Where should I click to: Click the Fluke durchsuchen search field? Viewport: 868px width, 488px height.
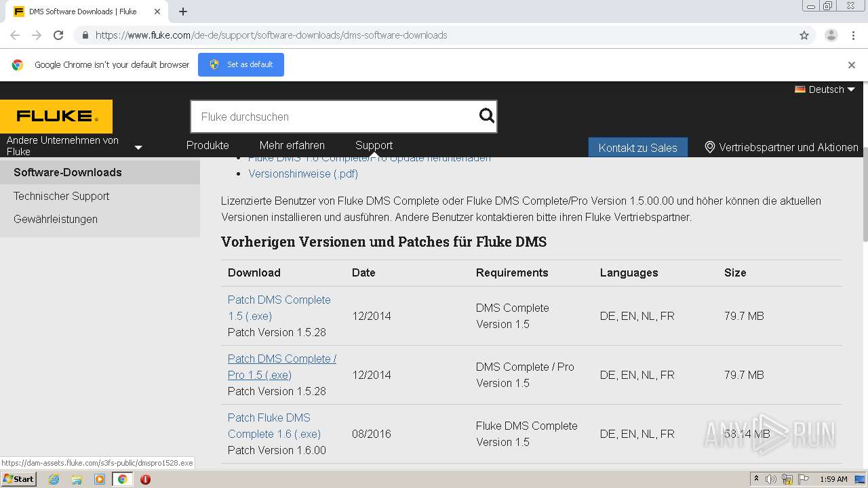336,117
